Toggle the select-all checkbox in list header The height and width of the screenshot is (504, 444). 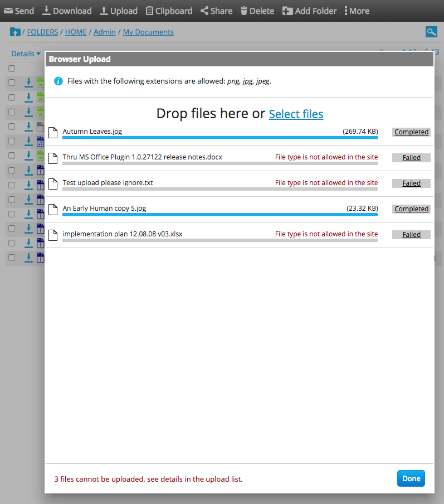click(12, 69)
